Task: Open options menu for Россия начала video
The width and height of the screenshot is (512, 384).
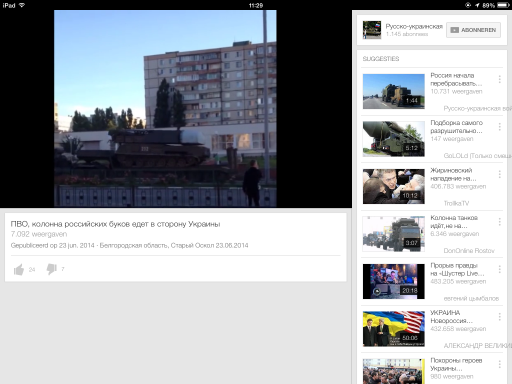Action: tap(499, 79)
